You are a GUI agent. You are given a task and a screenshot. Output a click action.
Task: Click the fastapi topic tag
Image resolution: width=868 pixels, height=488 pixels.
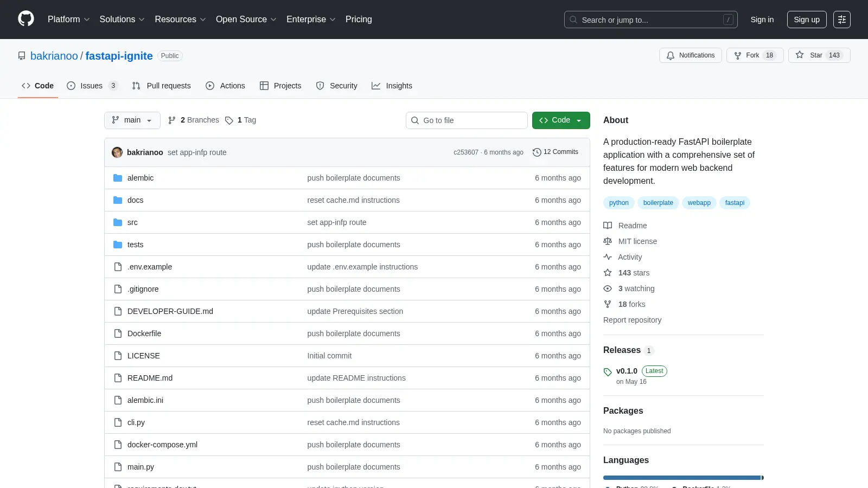coord(735,203)
